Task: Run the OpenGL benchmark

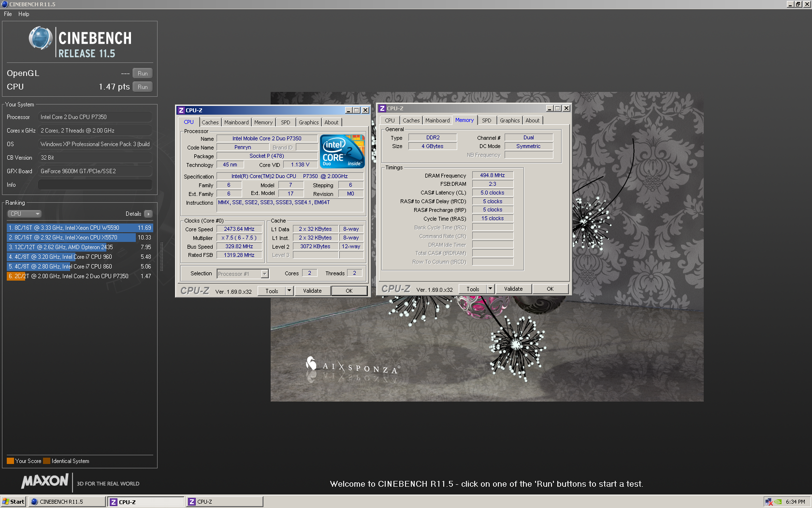Action: [143, 74]
